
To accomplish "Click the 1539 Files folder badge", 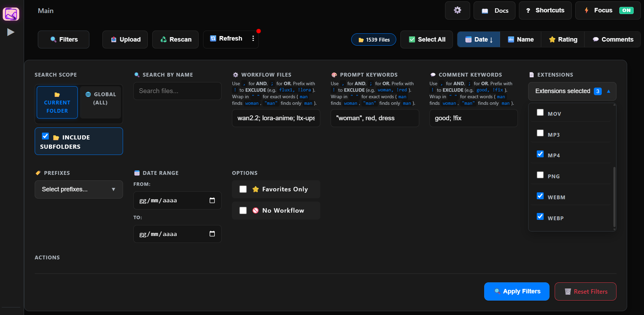I will pyautogui.click(x=374, y=40).
